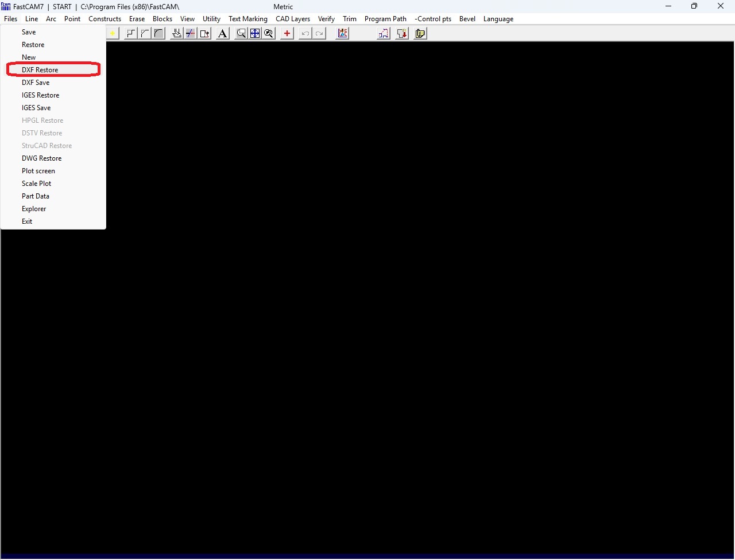The width and height of the screenshot is (735, 560).
Task: Click the FastCAM app icon in title bar
Action: pyautogui.click(x=6, y=6)
